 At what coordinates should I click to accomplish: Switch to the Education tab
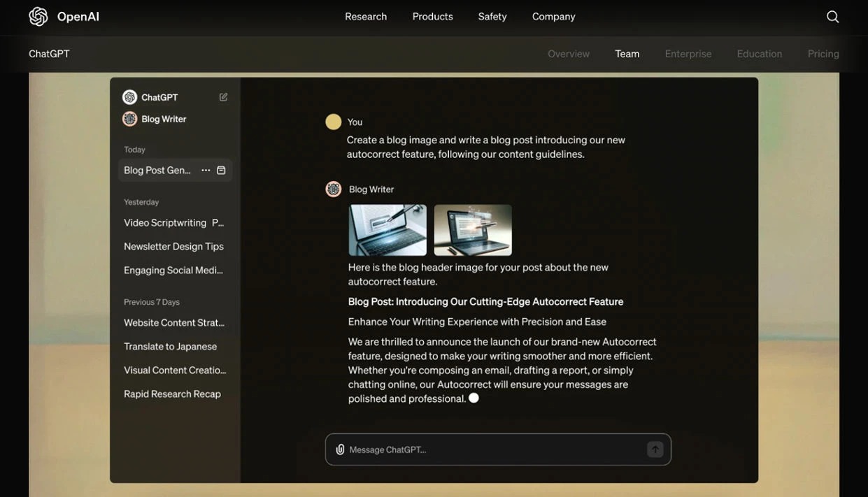coord(760,54)
